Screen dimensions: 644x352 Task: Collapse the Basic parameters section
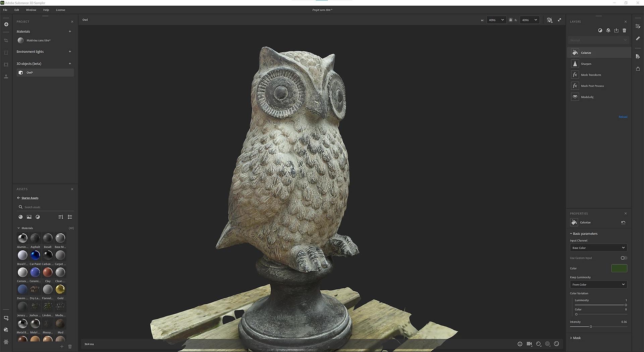pos(584,234)
